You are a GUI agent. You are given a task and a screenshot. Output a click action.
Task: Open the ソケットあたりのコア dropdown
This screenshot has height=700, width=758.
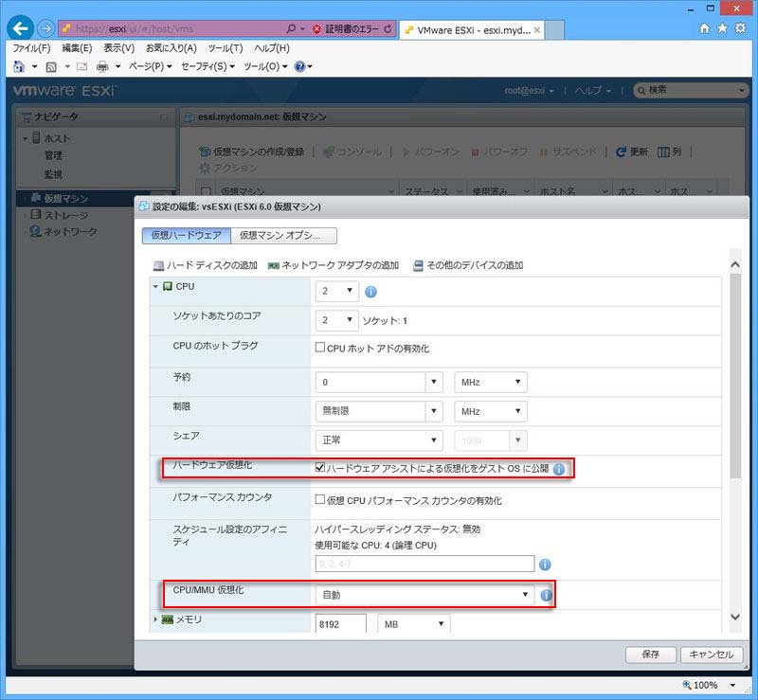(337, 320)
